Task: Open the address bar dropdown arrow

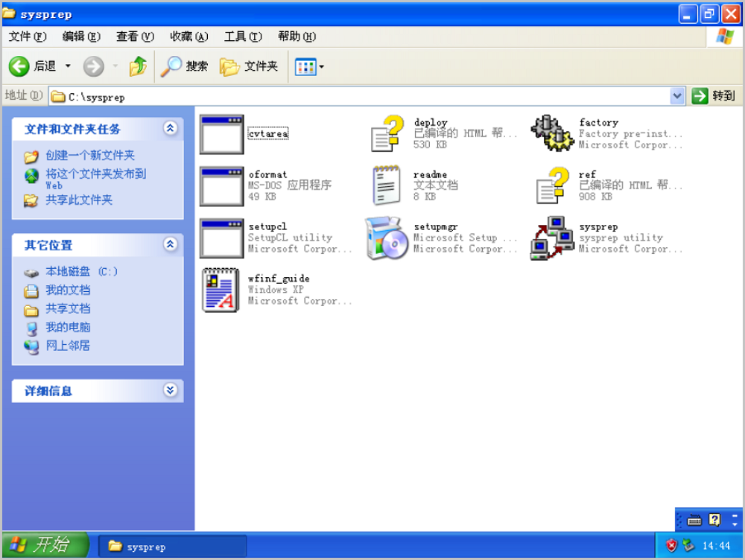Action: [x=676, y=96]
